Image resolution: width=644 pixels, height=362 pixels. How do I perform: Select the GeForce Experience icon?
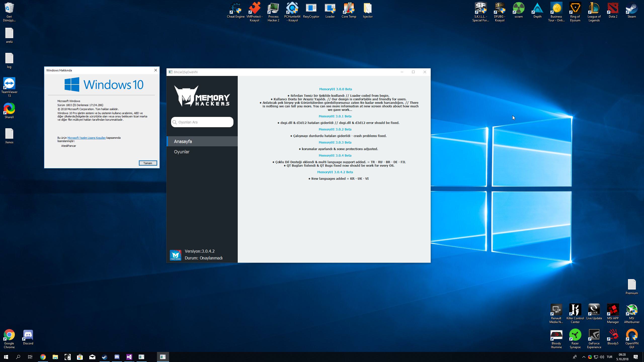594,339
